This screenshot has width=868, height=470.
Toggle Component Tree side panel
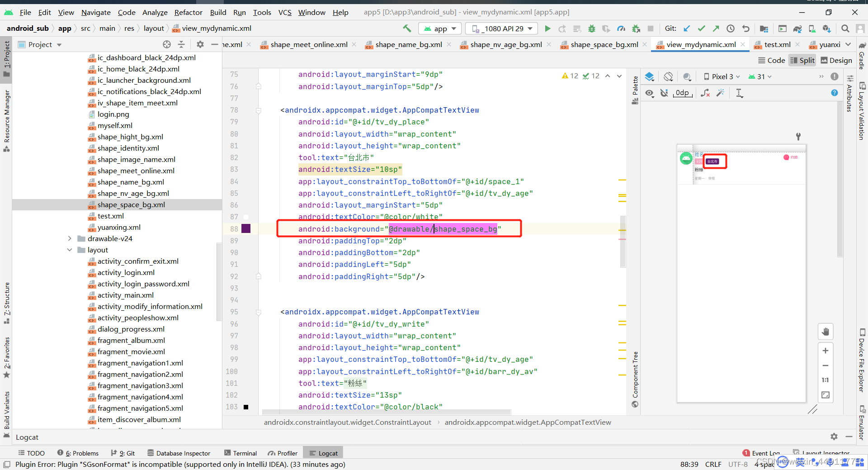[x=635, y=379]
